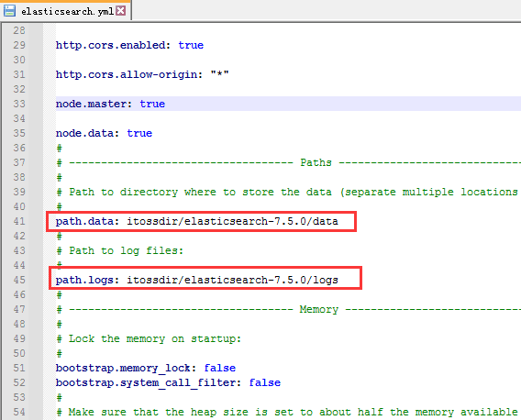
Task: Click line number 41 in the margin
Action: pyautogui.click(x=19, y=221)
